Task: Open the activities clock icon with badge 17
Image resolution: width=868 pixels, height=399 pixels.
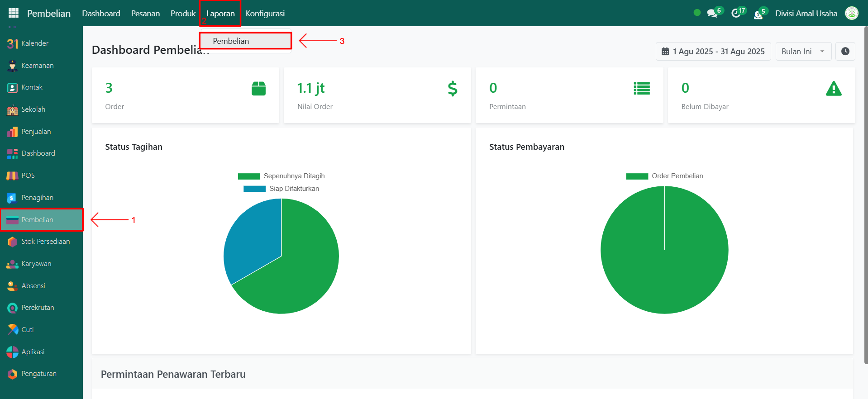Action: tap(736, 13)
